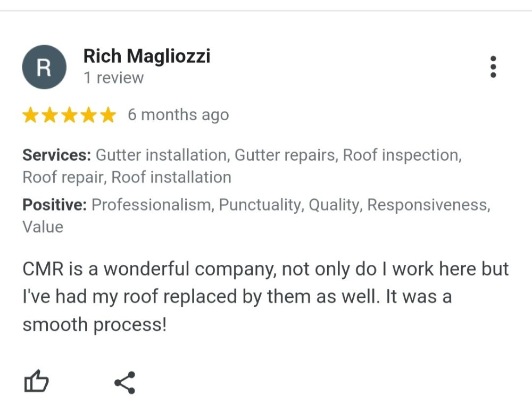This screenshot has height=419, width=532.
Task: Click Rich Magliozzi's name
Action: (147, 56)
